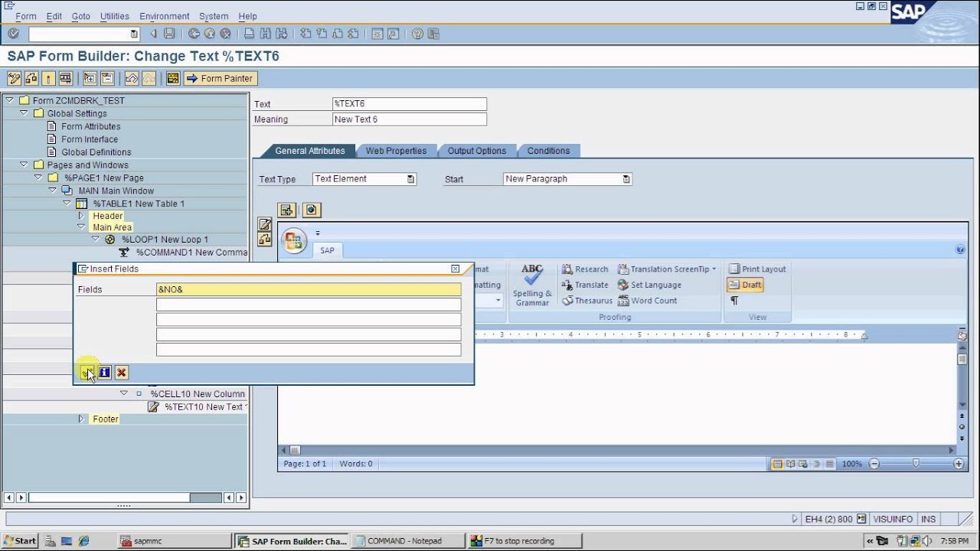Collapse the %LOOP1 New Loop 1 node
The image size is (980, 551).
95,240
